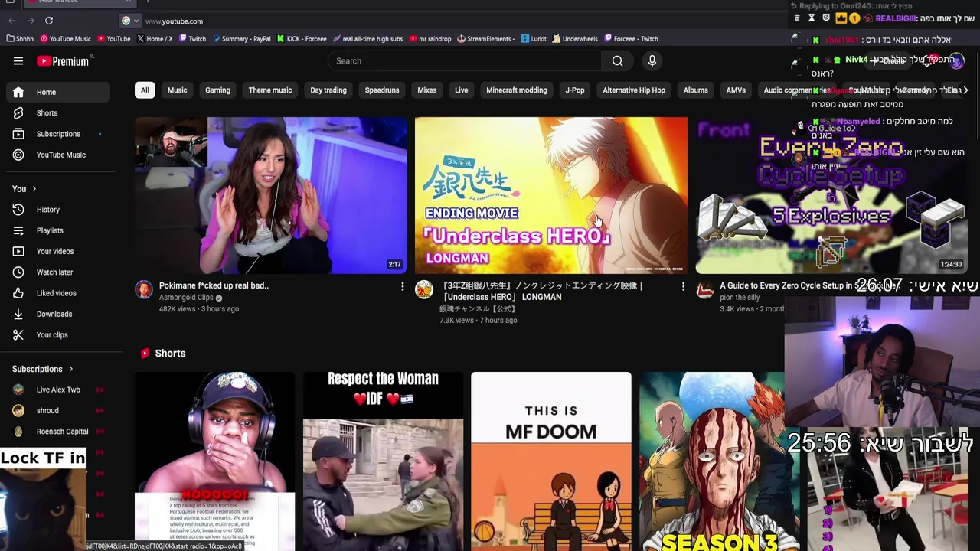Open the KICK - Forceee bookmark
Screen dimensions: 980x551
[302, 39]
